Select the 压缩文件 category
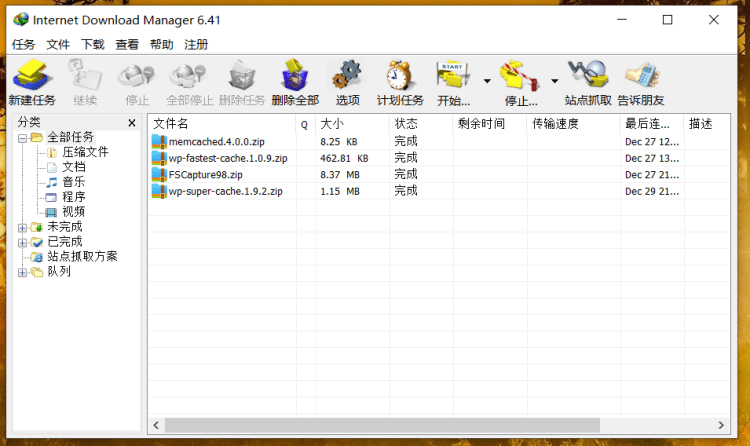This screenshot has width=750, height=446. click(x=85, y=152)
